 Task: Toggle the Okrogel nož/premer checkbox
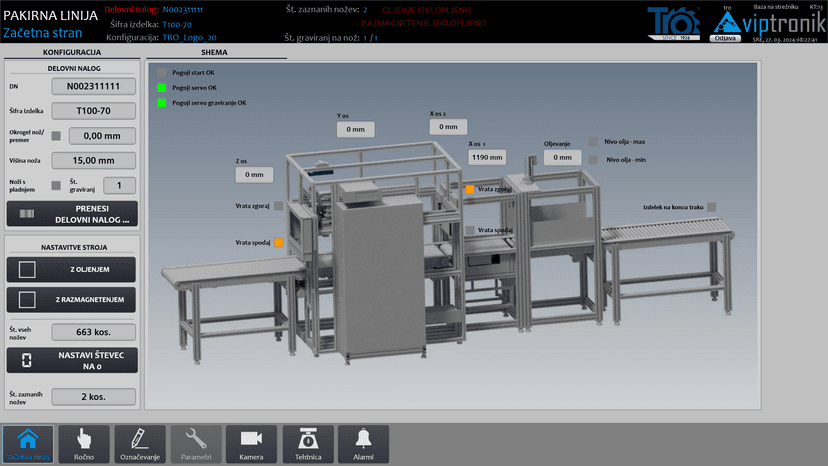56,136
